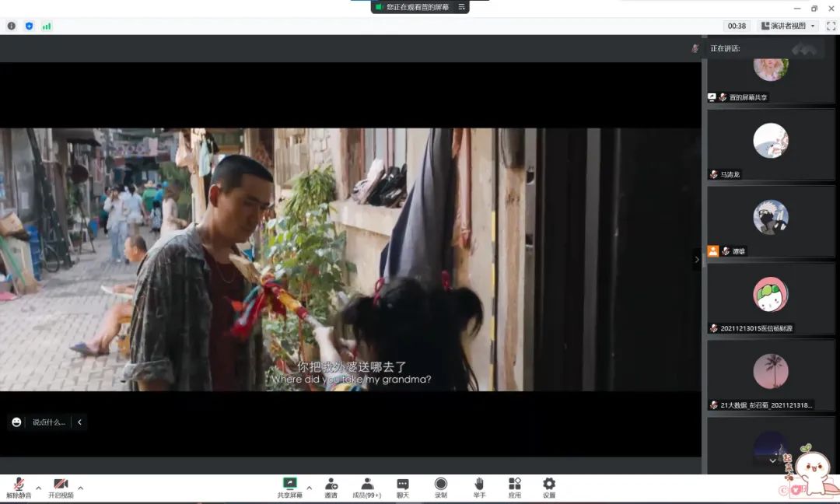Click the muted mic icon next to 马涛龙
Viewport: 840px width, 504px height.
click(x=713, y=174)
